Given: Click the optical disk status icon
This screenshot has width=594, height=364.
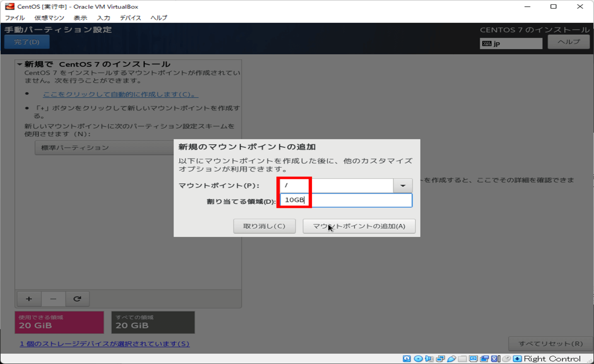Looking at the screenshot, I should tap(418, 359).
